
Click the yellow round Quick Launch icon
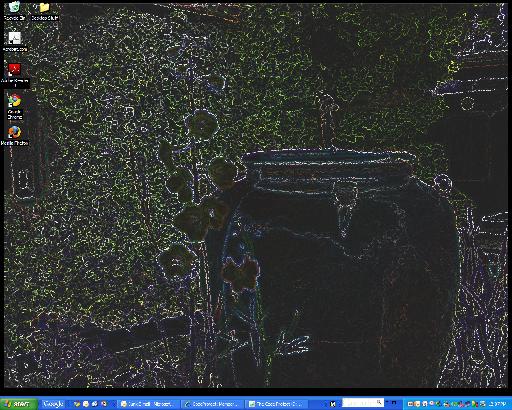pos(86,404)
